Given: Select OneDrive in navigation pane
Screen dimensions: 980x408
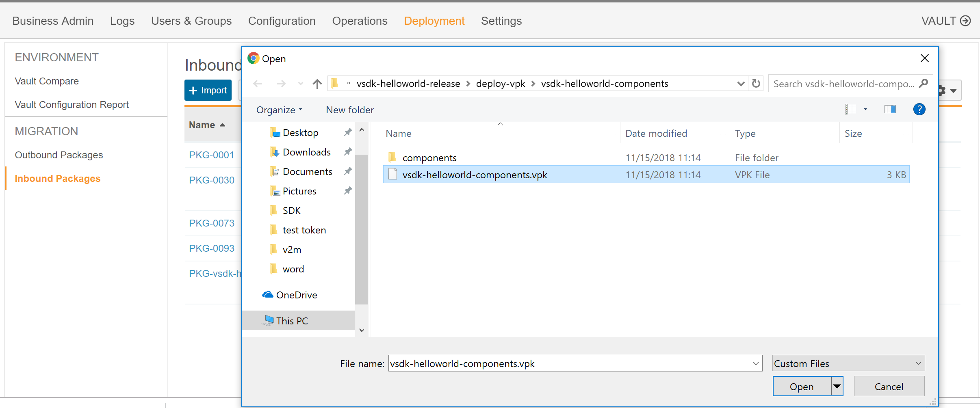Looking at the screenshot, I should click(x=296, y=295).
